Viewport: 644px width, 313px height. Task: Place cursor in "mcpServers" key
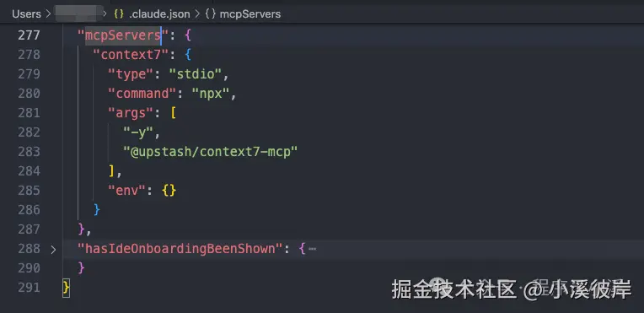pyautogui.click(x=123, y=35)
